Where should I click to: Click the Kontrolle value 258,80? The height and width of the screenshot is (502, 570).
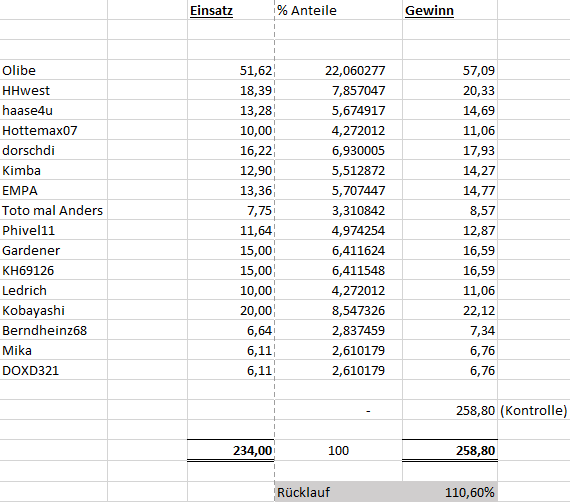click(x=450, y=410)
